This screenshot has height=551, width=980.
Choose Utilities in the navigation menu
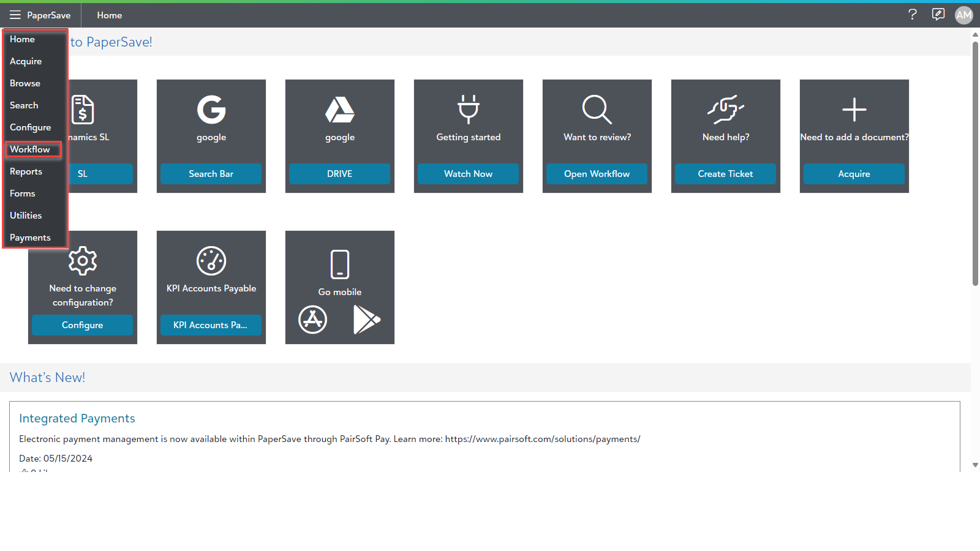[x=26, y=216]
